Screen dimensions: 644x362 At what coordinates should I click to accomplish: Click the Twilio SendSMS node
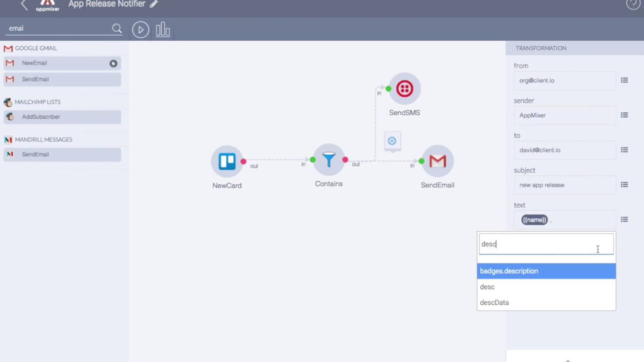[x=405, y=89]
